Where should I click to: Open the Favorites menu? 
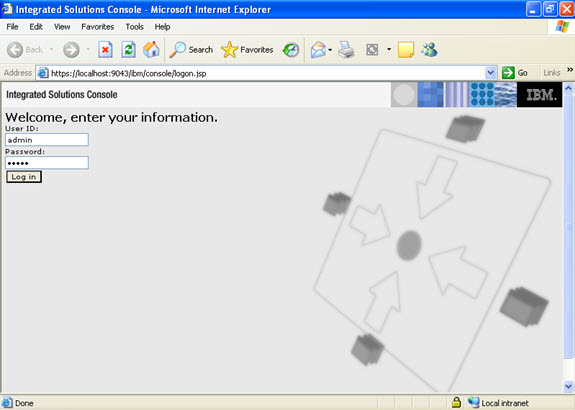point(98,27)
